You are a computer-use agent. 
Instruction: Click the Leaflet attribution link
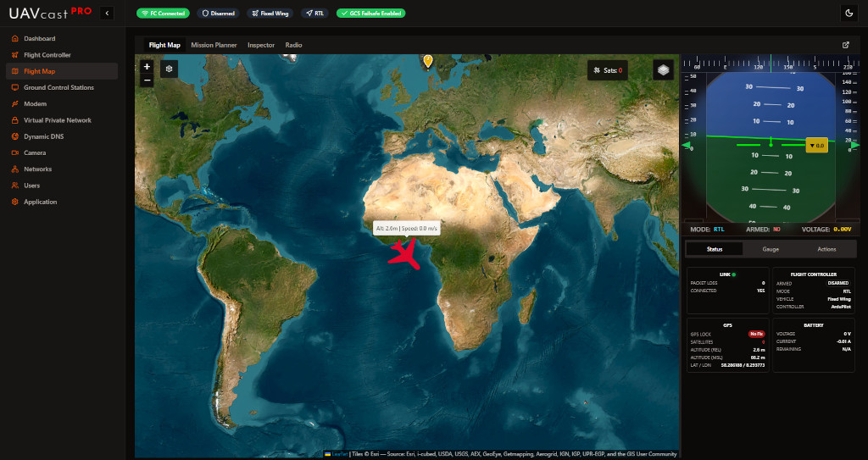pos(339,454)
